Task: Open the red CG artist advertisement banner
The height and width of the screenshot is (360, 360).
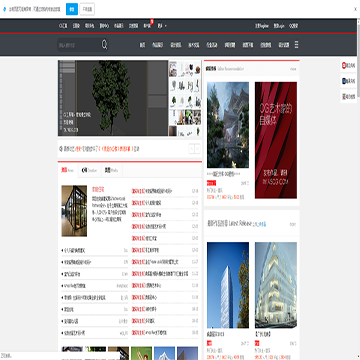Action: click(276, 140)
